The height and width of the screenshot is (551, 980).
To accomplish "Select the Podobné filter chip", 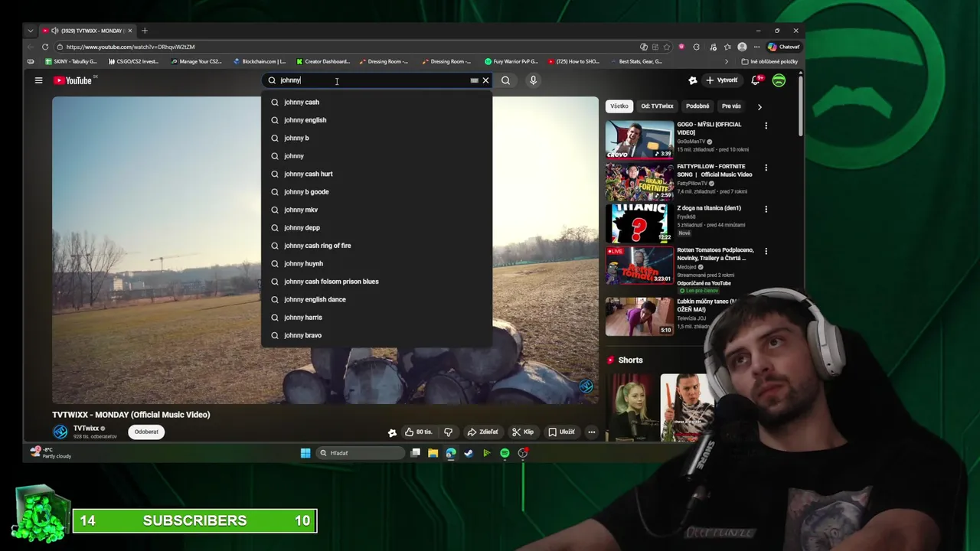I will pyautogui.click(x=697, y=106).
